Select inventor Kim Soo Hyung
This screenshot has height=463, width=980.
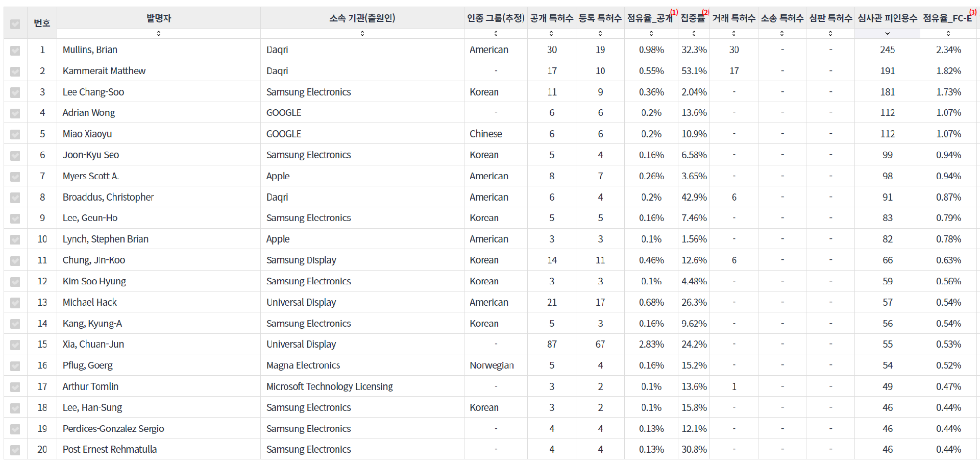94,281
